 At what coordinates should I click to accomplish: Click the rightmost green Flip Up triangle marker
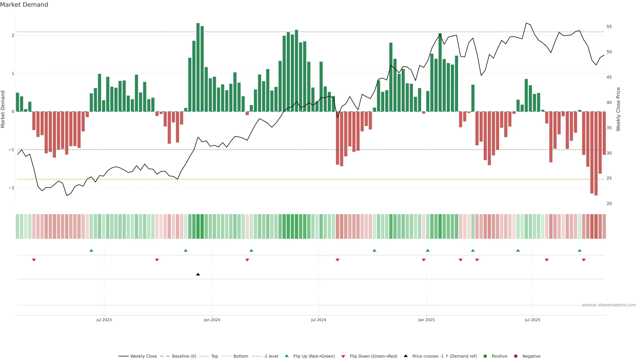pos(579,250)
